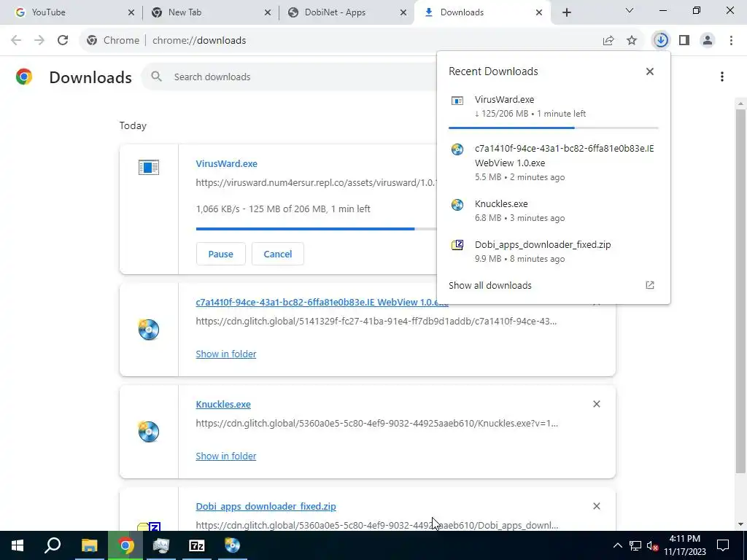Remove Knuckles.exe from the list with X
747x560 pixels.
click(x=597, y=404)
